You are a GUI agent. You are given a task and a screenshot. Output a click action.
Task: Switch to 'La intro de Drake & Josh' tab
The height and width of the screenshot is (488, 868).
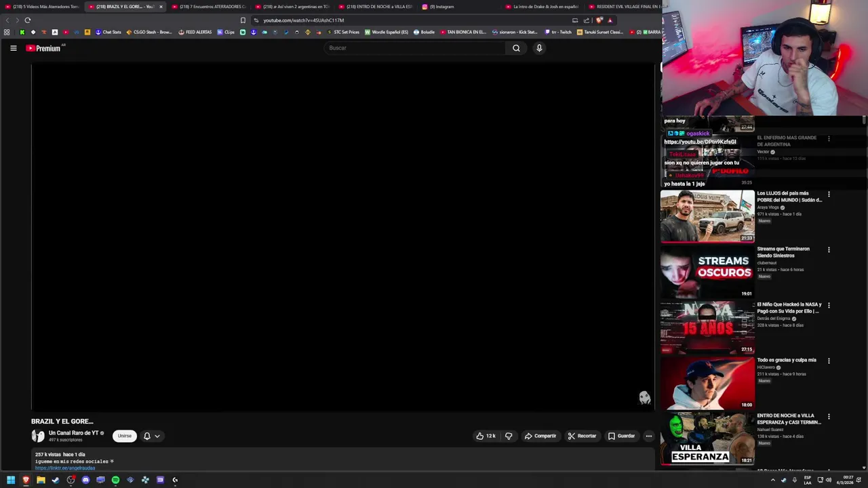pos(543,7)
